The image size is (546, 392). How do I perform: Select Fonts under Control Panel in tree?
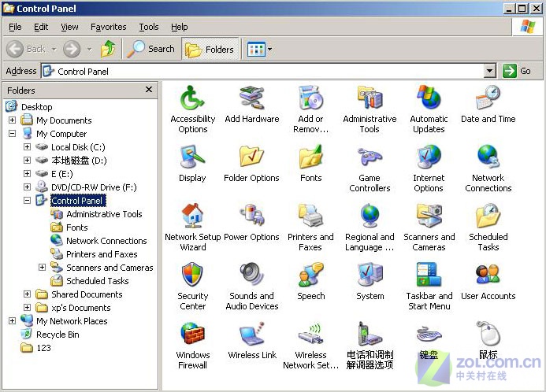77,227
